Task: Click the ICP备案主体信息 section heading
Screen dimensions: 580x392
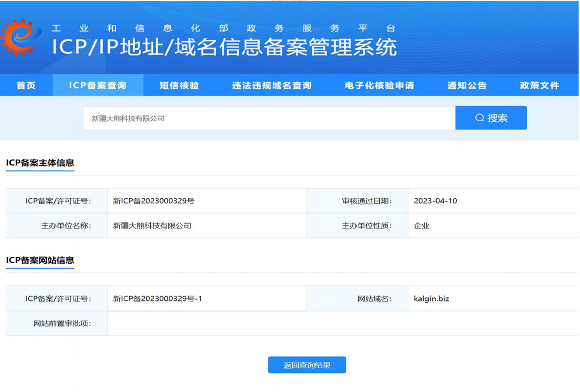Action: click(40, 163)
